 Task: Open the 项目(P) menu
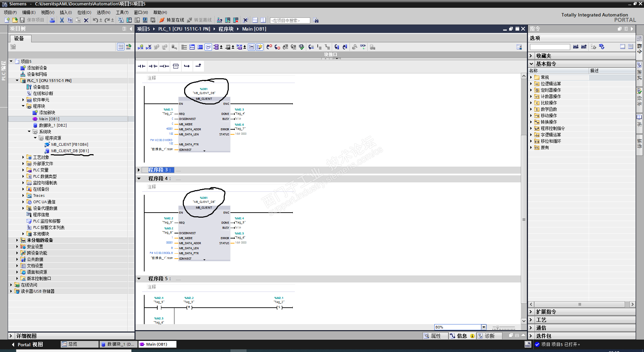coord(10,12)
